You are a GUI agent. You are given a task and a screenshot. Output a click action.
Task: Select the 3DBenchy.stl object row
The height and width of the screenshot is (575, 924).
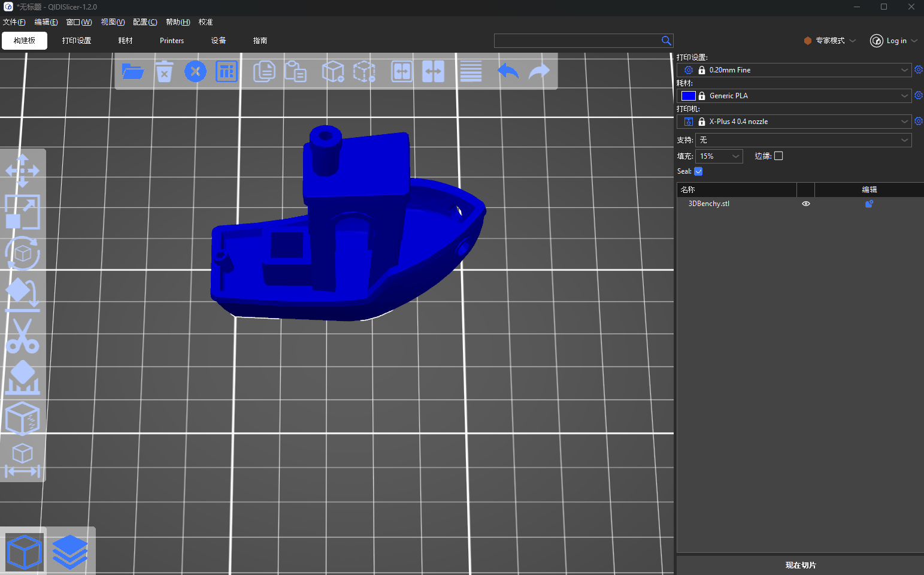click(x=800, y=204)
